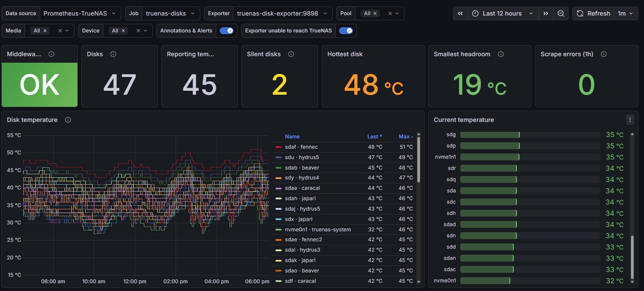Remove the All chip in Pool filter
644x291 pixels.
[x=375, y=13]
